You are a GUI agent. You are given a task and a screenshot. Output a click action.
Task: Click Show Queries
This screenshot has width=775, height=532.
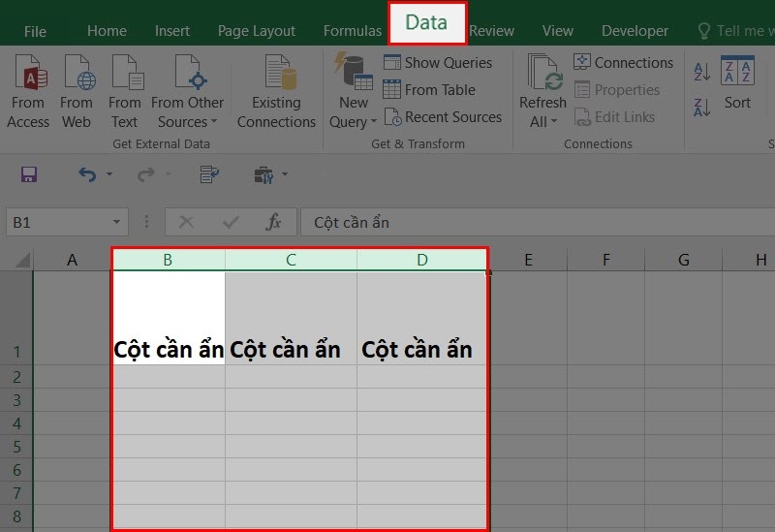[438, 62]
